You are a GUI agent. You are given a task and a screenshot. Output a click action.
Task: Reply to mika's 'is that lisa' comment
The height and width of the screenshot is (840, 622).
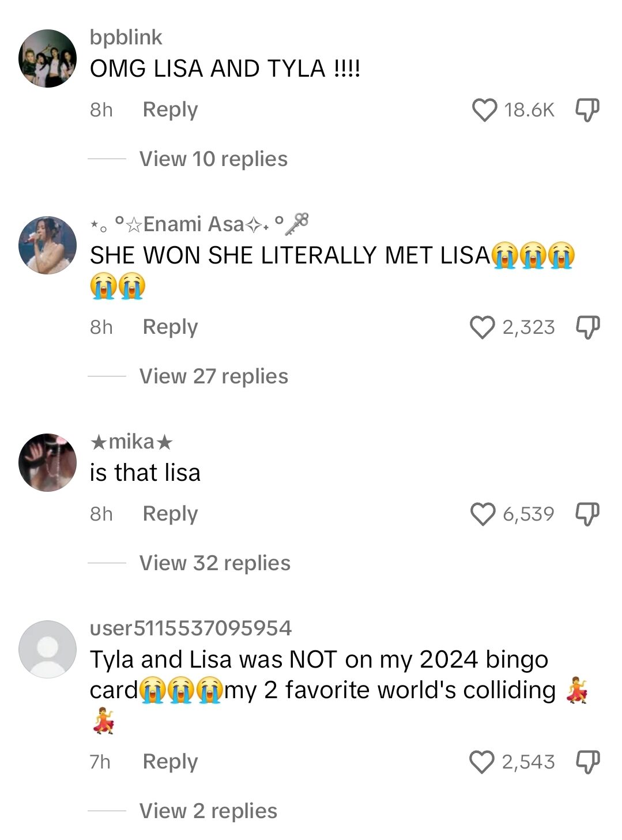(169, 513)
